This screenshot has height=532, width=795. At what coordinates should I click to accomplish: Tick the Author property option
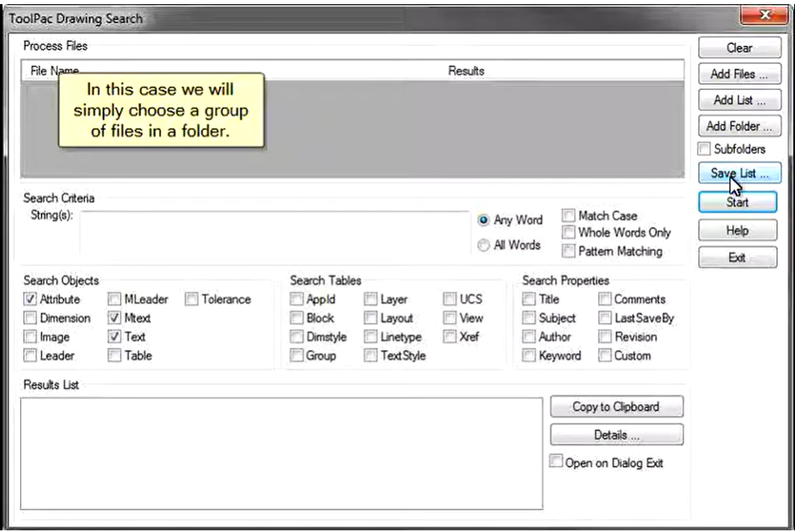(529, 337)
